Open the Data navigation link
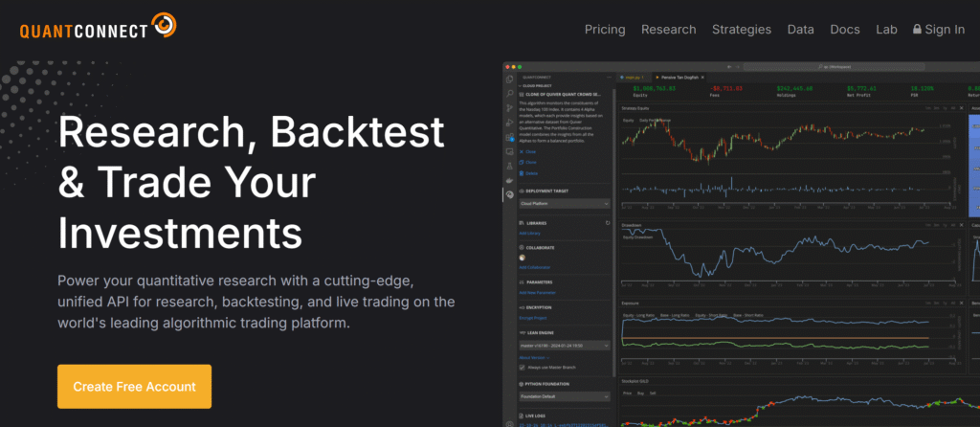This screenshot has width=980, height=427. pos(801,30)
